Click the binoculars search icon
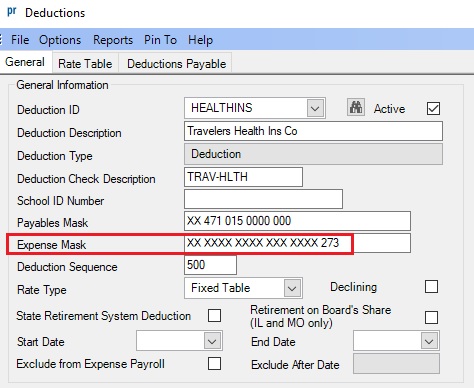This screenshot has height=388, width=474. coord(356,107)
